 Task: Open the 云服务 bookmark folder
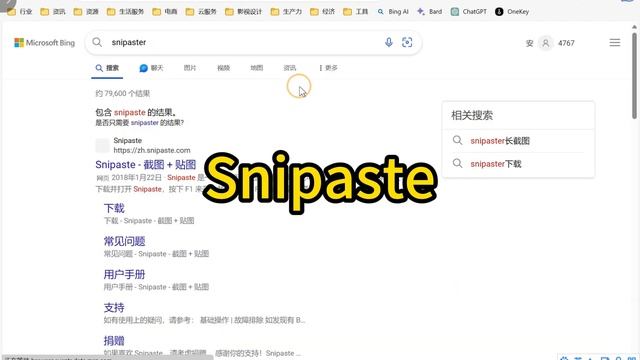coord(201,12)
